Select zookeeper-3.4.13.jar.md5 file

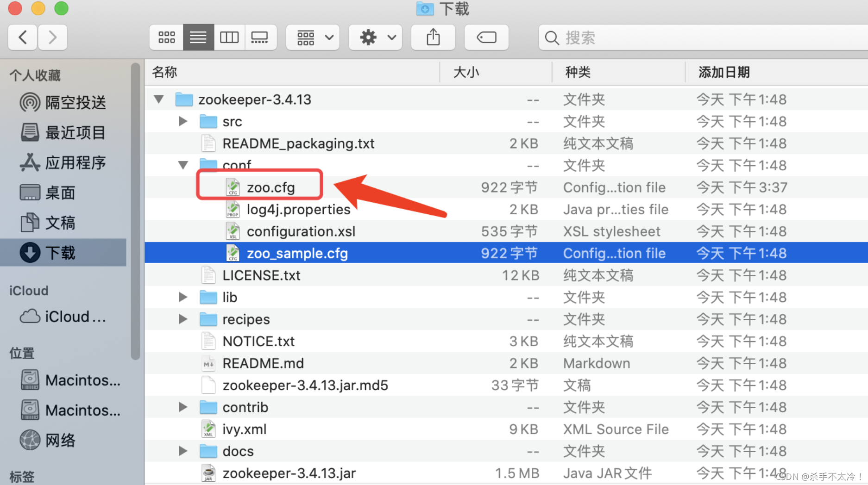[305, 385]
